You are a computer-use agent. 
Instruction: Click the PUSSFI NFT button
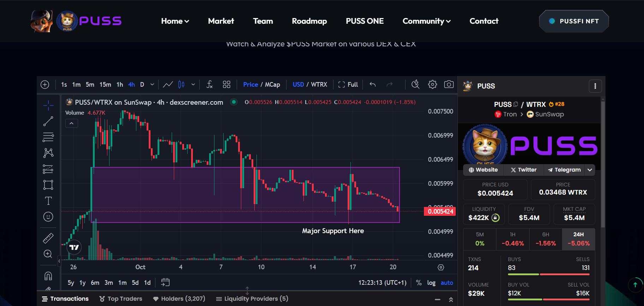coord(574,21)
